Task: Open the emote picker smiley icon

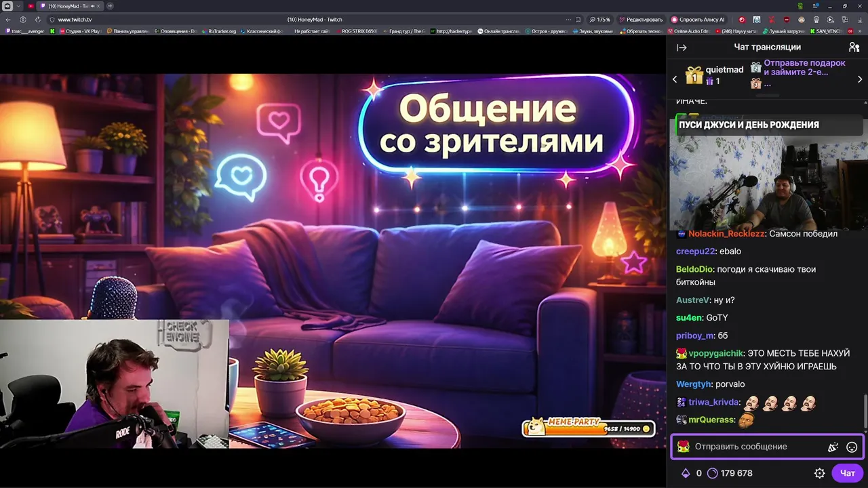Action: pyautogui.click(x=852, y=447)
